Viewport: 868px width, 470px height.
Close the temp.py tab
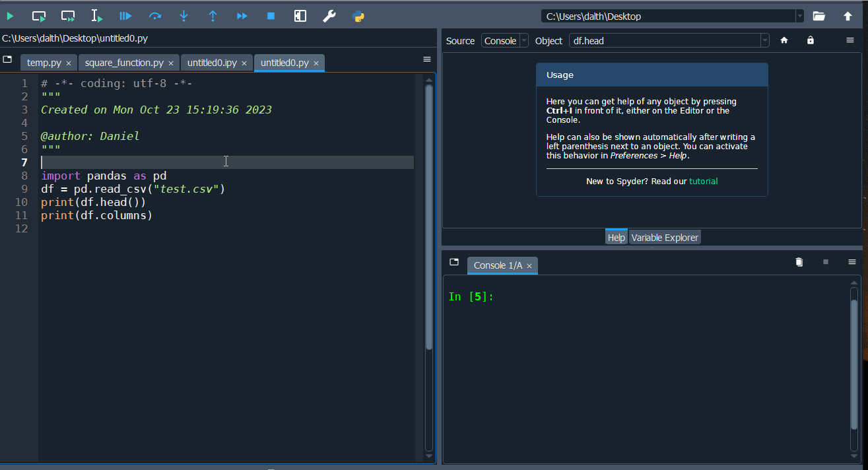[x=69, y=63]
